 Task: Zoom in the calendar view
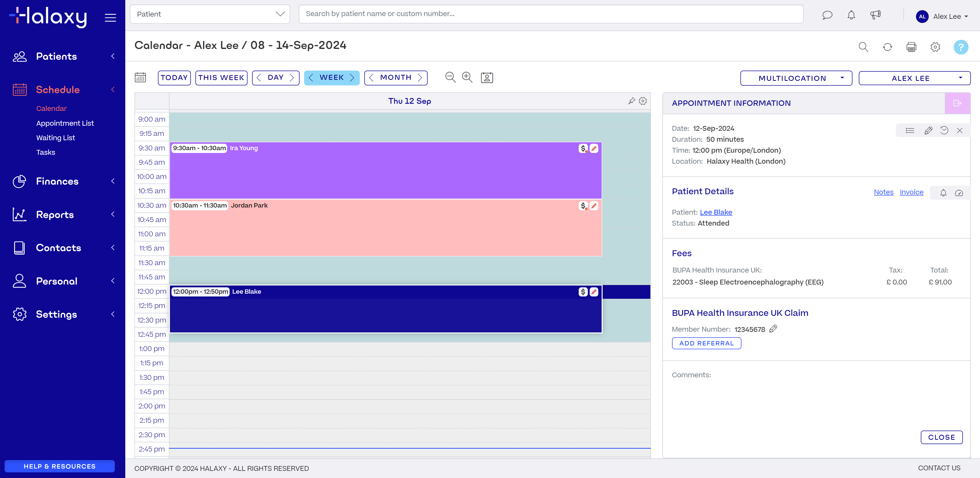(467, 77)
